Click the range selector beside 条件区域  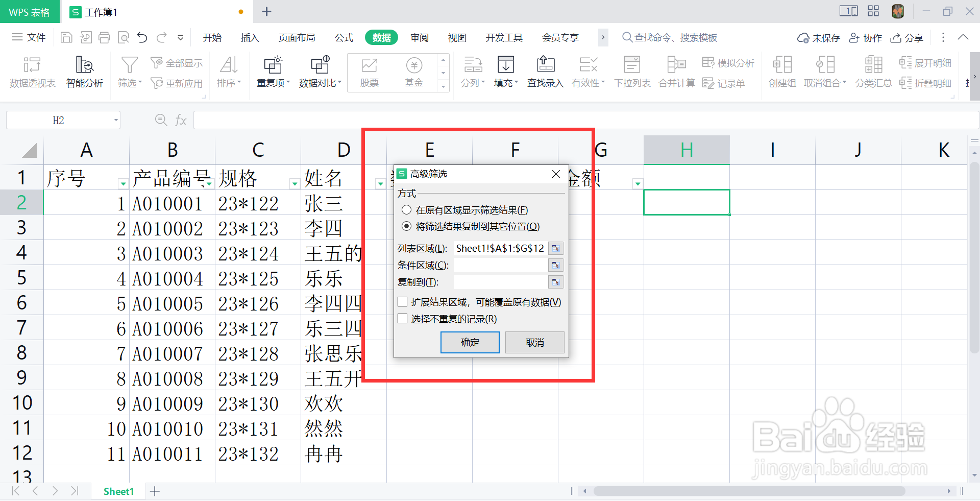pyautogui.click(x=556, y=265)
